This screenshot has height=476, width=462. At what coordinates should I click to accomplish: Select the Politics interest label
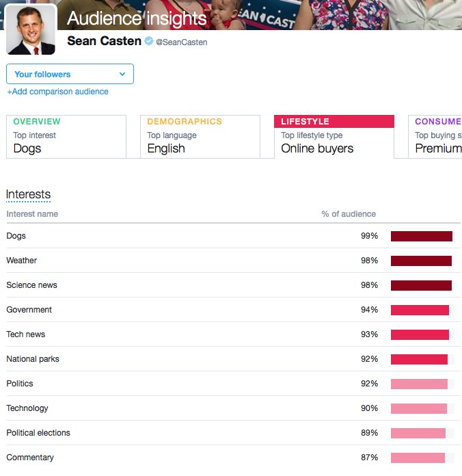tap(20, 384)
